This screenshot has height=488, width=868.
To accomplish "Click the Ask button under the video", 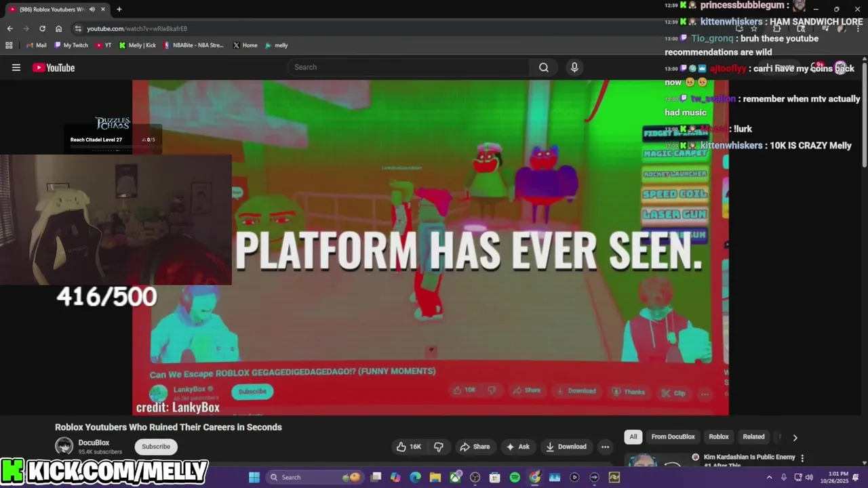I will [x=517, y=447].
